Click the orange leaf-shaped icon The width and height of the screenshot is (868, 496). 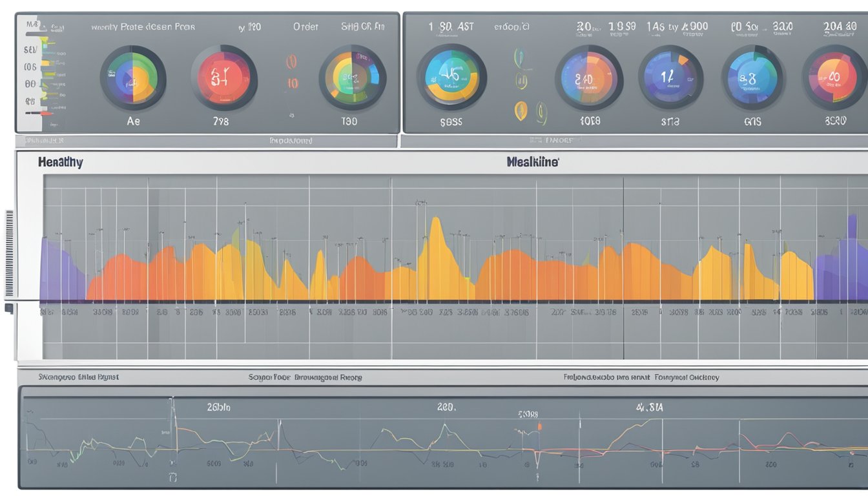(x=521, y=111)
